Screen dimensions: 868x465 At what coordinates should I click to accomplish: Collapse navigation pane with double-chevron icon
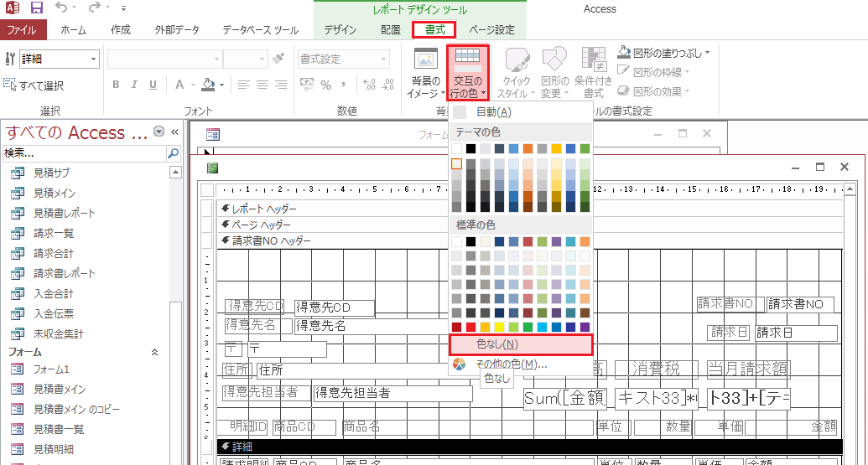175,132
